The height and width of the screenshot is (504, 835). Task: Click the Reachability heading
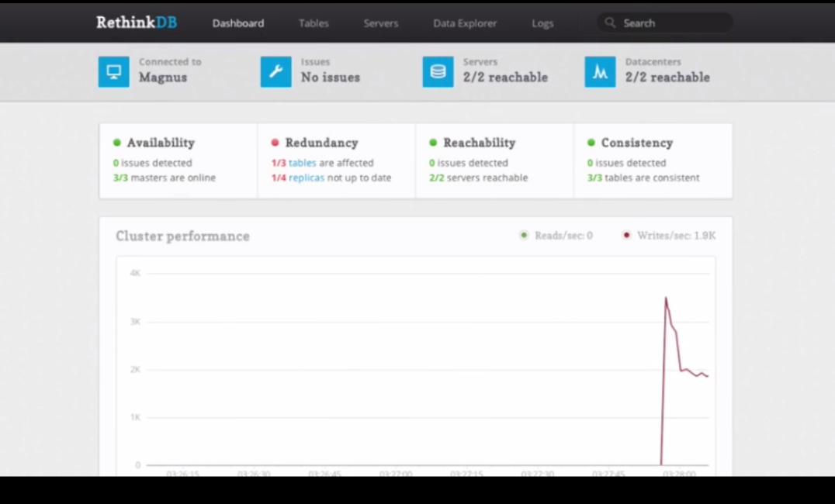(x=480, y=143)
